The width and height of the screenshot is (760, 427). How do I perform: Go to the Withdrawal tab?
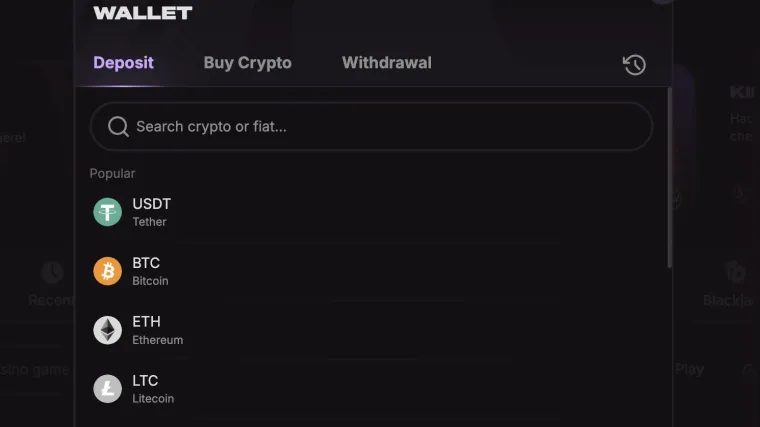[386, 63]
